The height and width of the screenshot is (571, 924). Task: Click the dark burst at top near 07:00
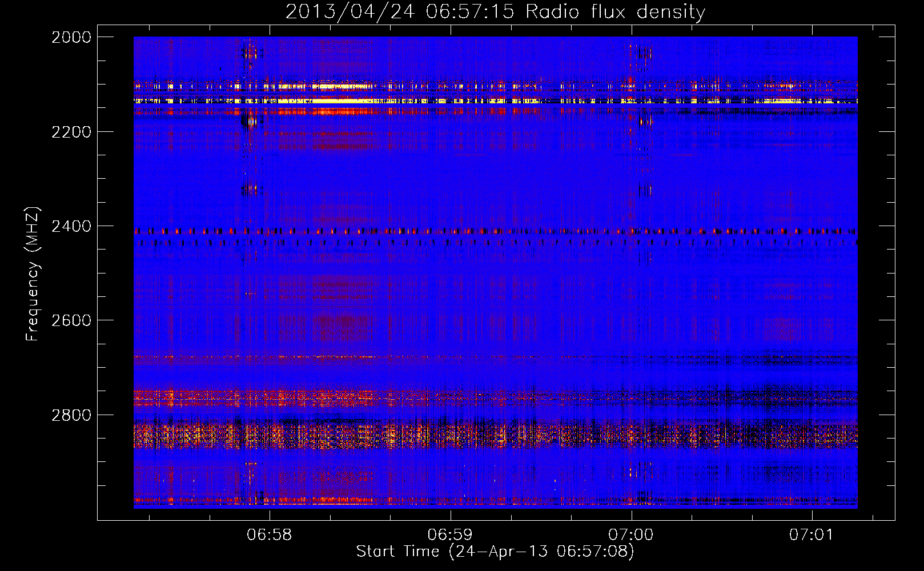click(641, 55)
